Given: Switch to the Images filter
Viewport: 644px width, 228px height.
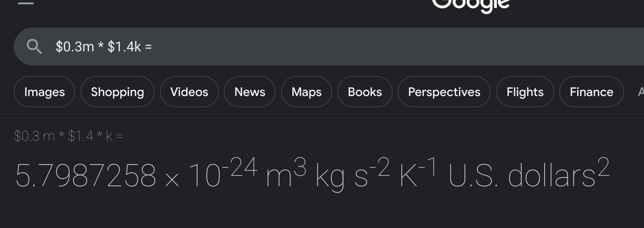Looking at the screenshot, I should 45,92.
